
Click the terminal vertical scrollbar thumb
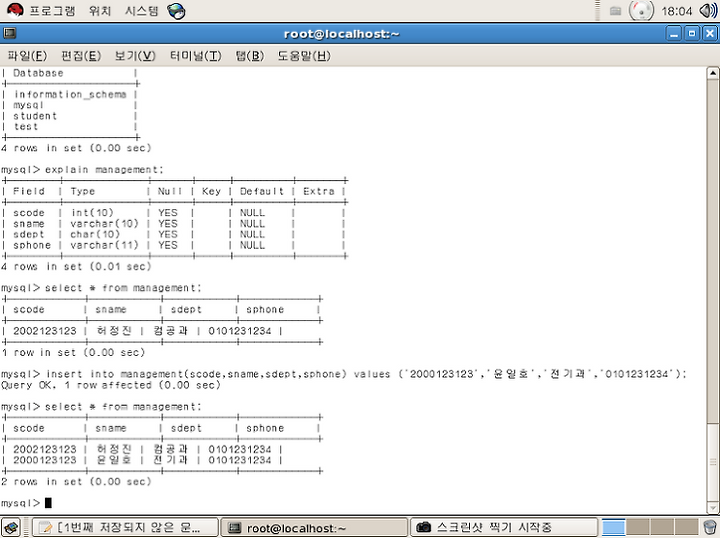pos(713,462)
